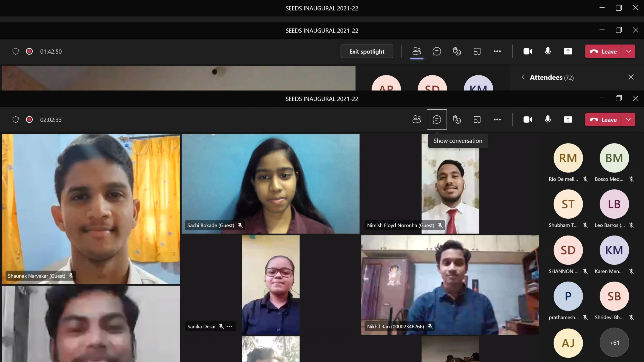644x362 pixels.
Task: Click the 01:42:50 meeting timer
Action: [x=51, y=51]
